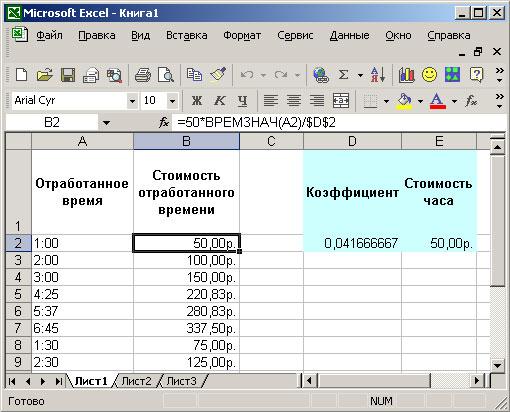This screenshot has width=510, height=412.
Task: Expand the Arial Cyr font name dropdown
Action: click(132, 101)
